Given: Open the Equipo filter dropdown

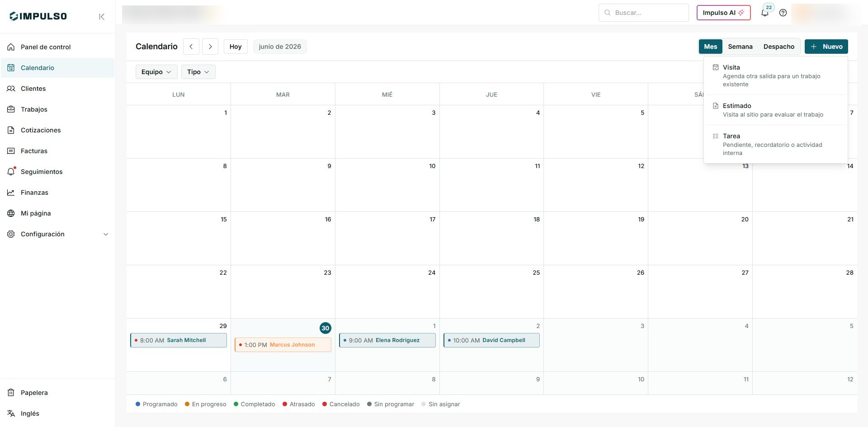Looking at the screenshot, I should [156, 72].
